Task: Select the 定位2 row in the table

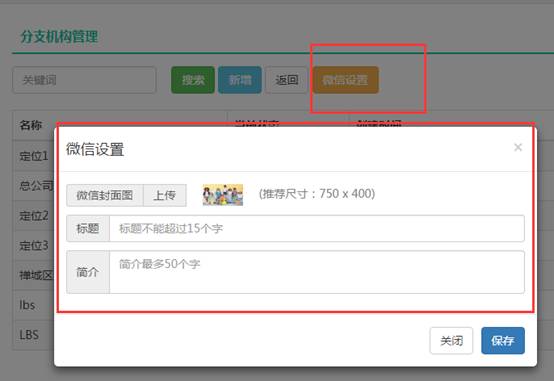Action: point(34,216)
